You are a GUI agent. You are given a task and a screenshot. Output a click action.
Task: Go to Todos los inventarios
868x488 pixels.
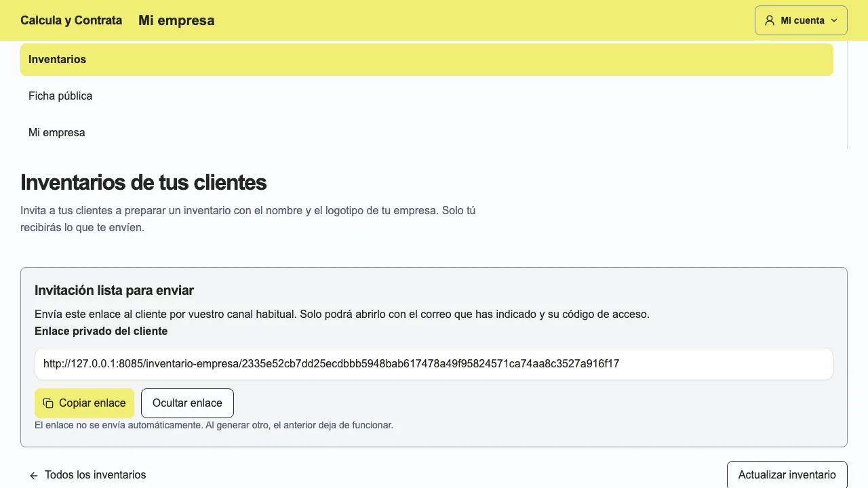[x=87, y=475]
